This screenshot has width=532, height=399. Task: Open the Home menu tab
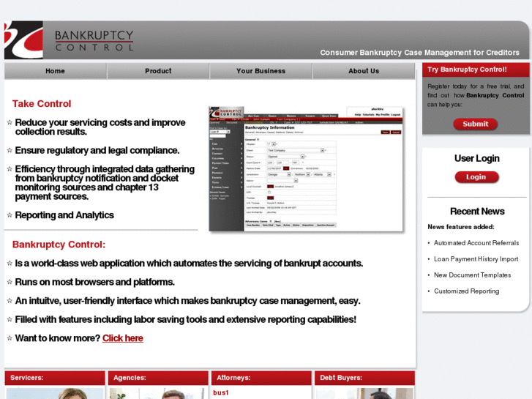coord(56,71)
